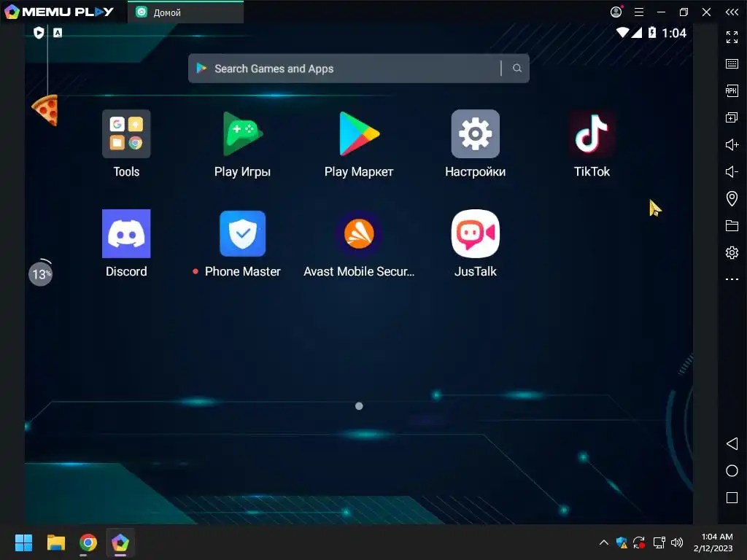Screen dimensions: 747x560
Task: Toggle fullscreen mode in sidebar
Action: [732, 37]
